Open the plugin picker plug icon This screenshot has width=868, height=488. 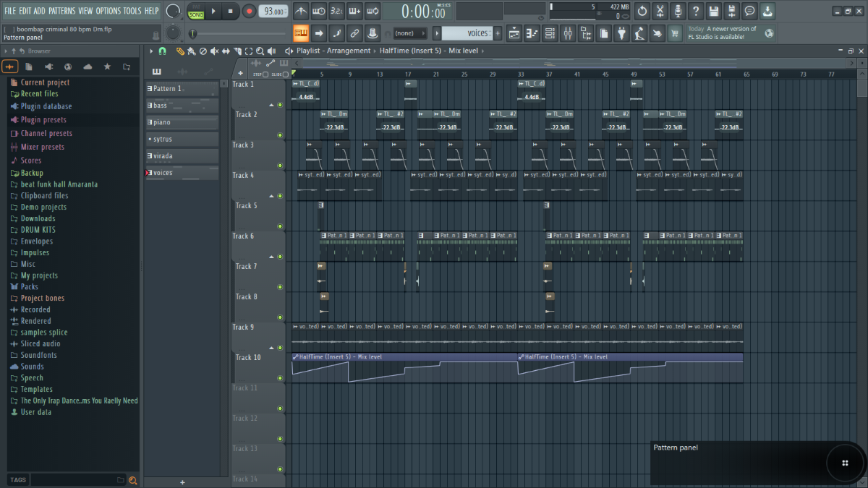(x=621, y=33)
